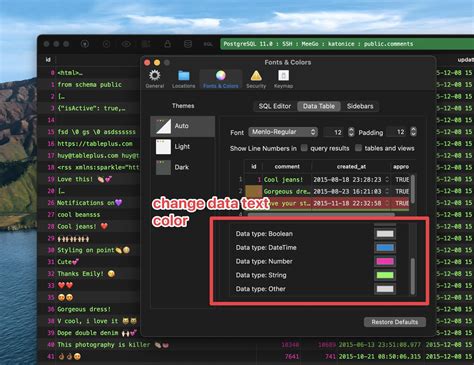Click the eye icon in main toolbar
Viewport: 474px width, 365px height.
click(126, 44)
